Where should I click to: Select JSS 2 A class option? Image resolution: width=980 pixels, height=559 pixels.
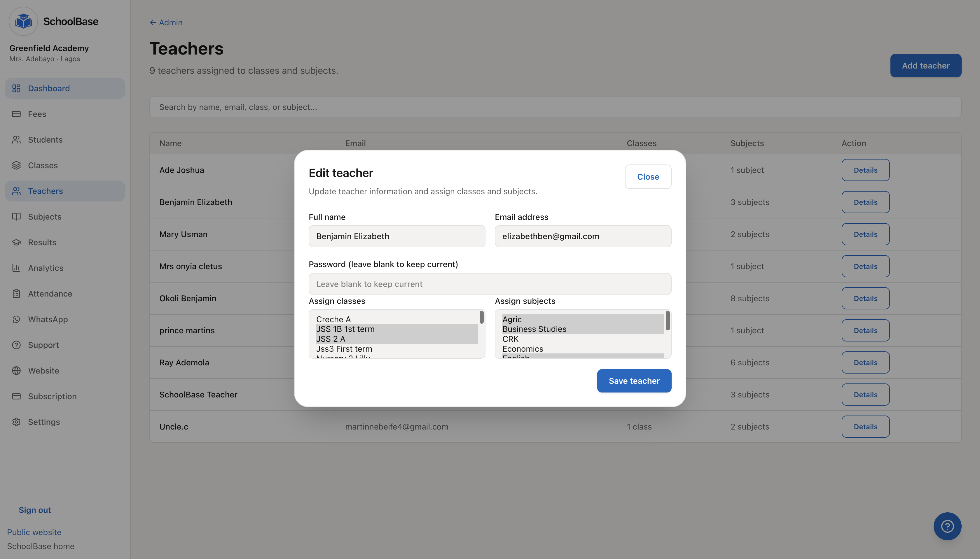(397, 339)
